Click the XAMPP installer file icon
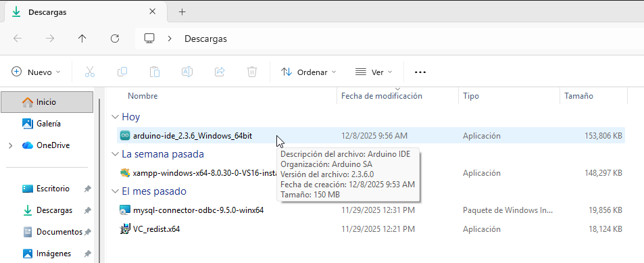The height and width of the screenshot is (263, 644). pyautogui.click(x=125, y=173)
